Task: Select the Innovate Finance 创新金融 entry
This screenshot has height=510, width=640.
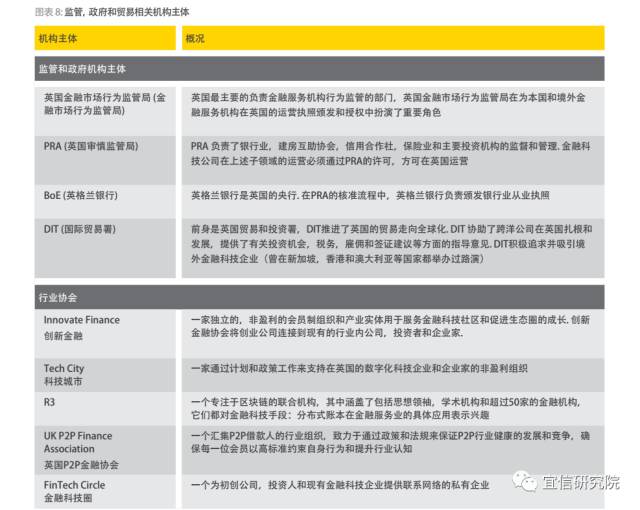Action: tap(81, 327)
